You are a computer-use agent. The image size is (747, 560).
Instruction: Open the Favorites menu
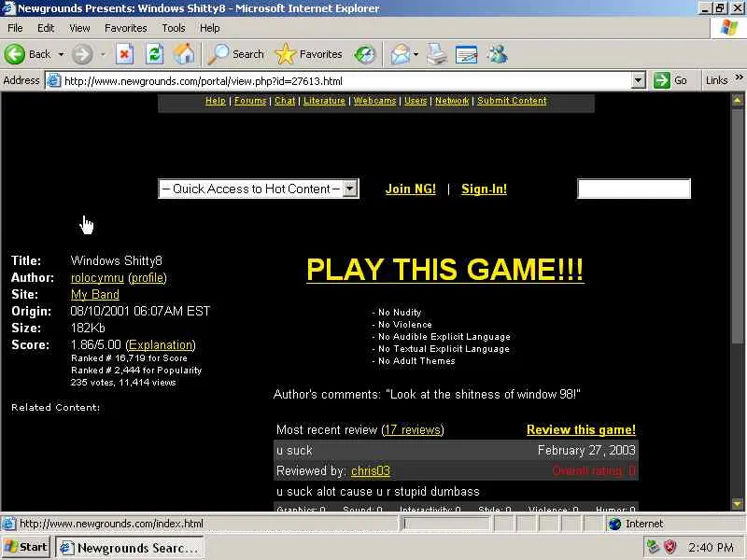[x=126, y=28]
